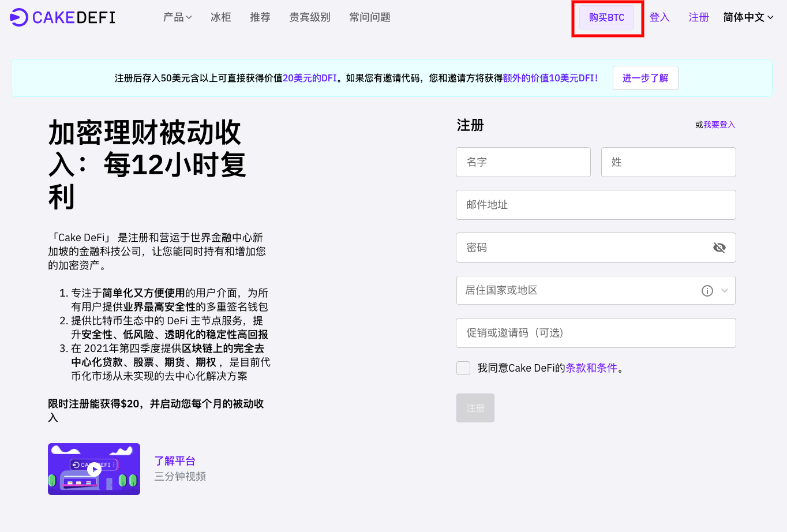Click 三分钟视频 caption text
The width and height of the screenshot is (787, 532).
(180, 477)
